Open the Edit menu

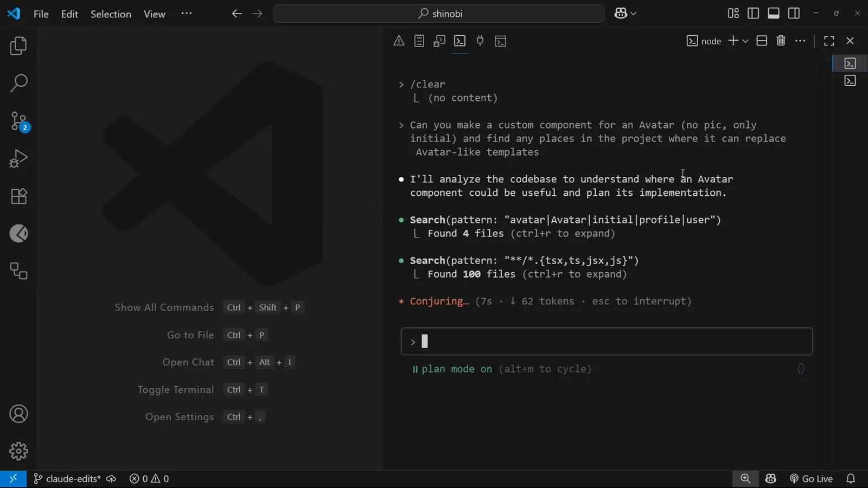click(69, 14)
